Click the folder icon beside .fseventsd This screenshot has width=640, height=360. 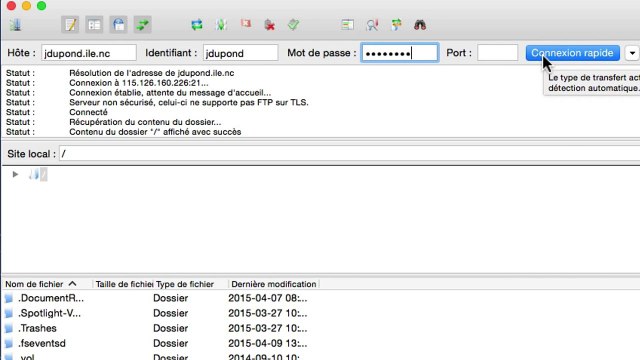pyautogui.click(x=9, y=344)
